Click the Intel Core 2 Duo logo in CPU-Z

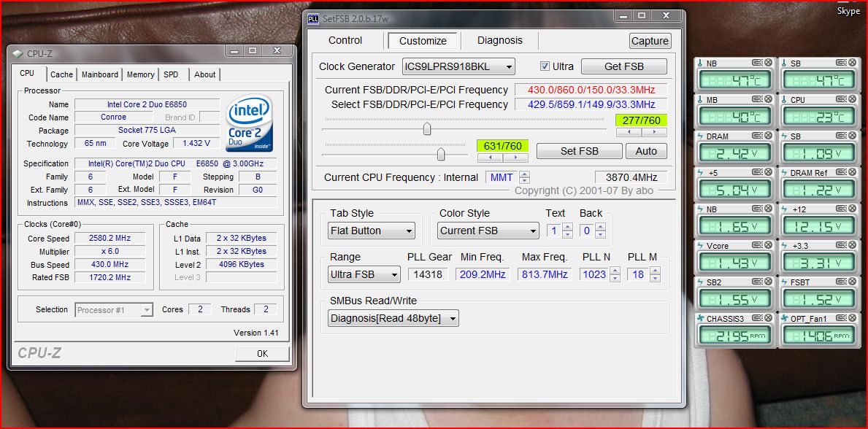point(249,123)
